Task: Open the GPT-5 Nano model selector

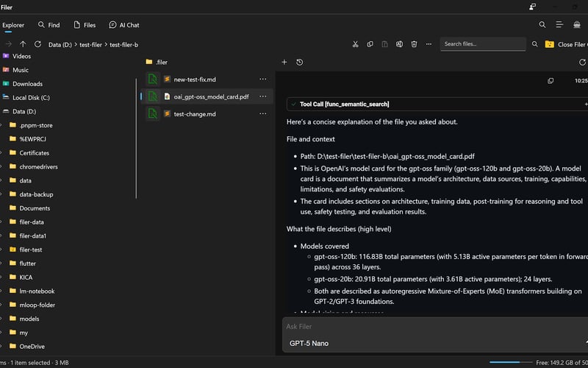Action: 309,343
